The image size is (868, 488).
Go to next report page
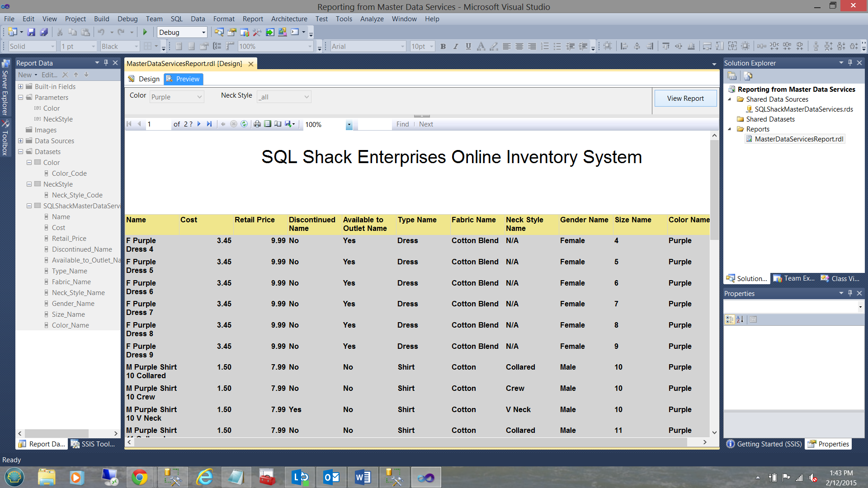pos(199,124)
